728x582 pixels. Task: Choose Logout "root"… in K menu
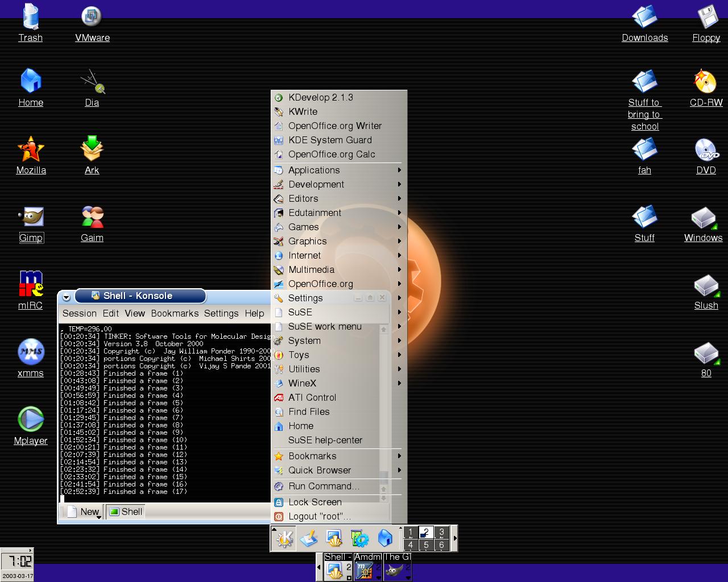pos(338,516)
